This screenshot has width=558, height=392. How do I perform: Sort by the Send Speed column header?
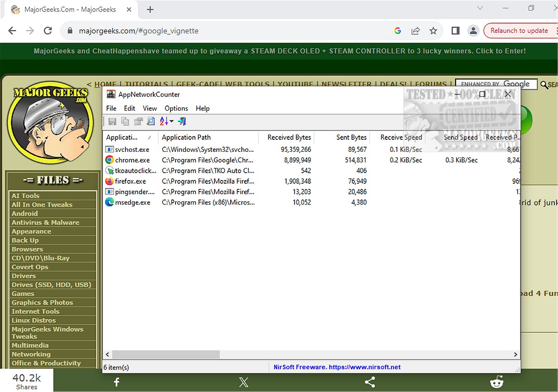tap(453, 137)
